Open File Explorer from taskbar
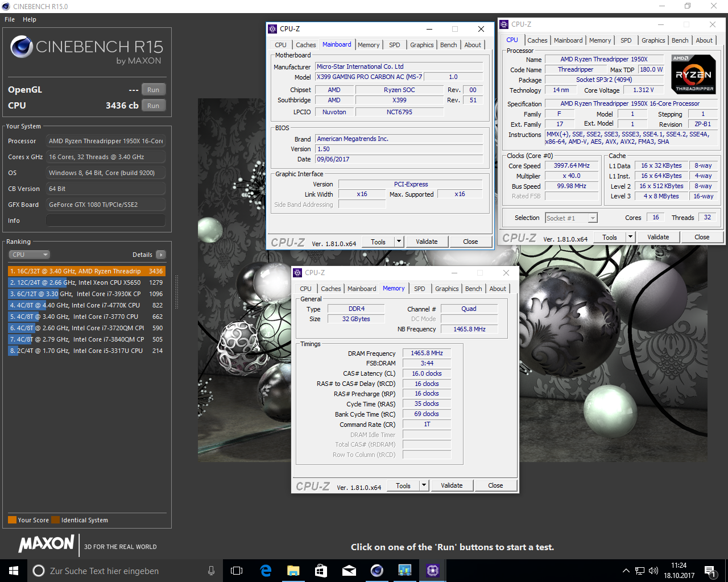This screenshot has height=582, width=728. pos(293,571)
